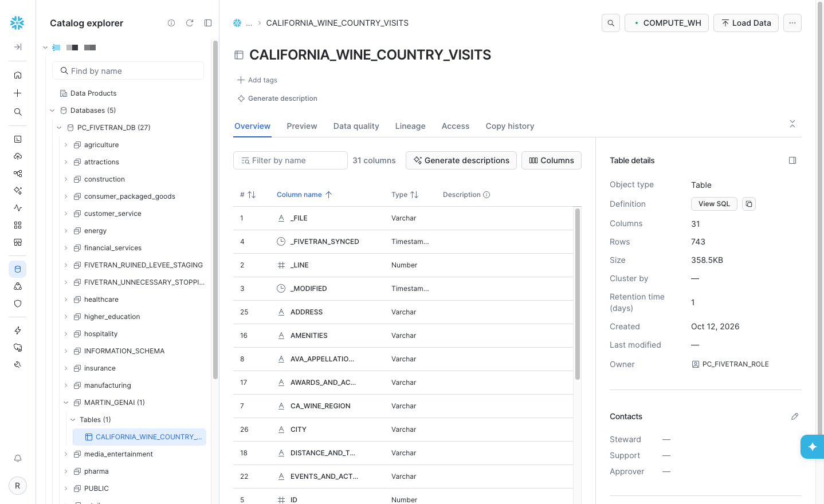
Task: Open Data Products in catalog tree
Action: coord(88,93)
